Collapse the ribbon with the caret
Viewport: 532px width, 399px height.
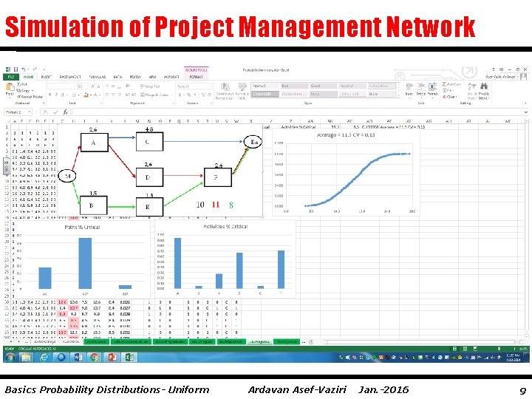coord(525,103)
